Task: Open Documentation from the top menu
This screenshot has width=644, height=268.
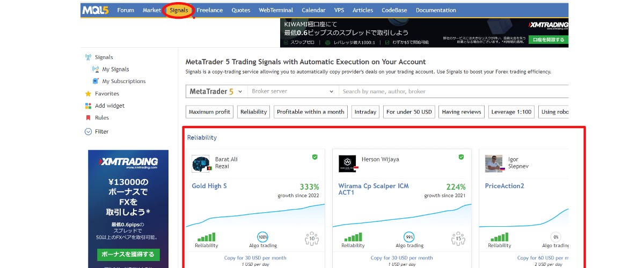Action: 436,10
